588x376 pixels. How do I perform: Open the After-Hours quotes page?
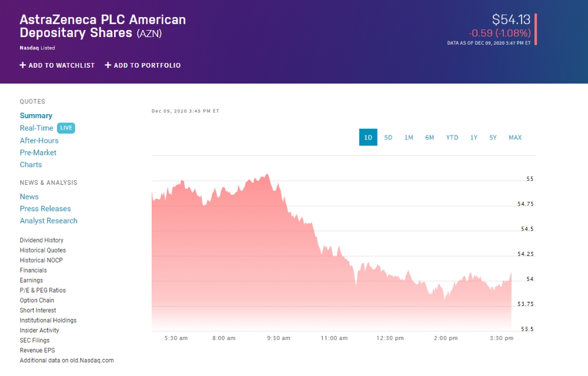pyautogui.click(x=39, y=141)
